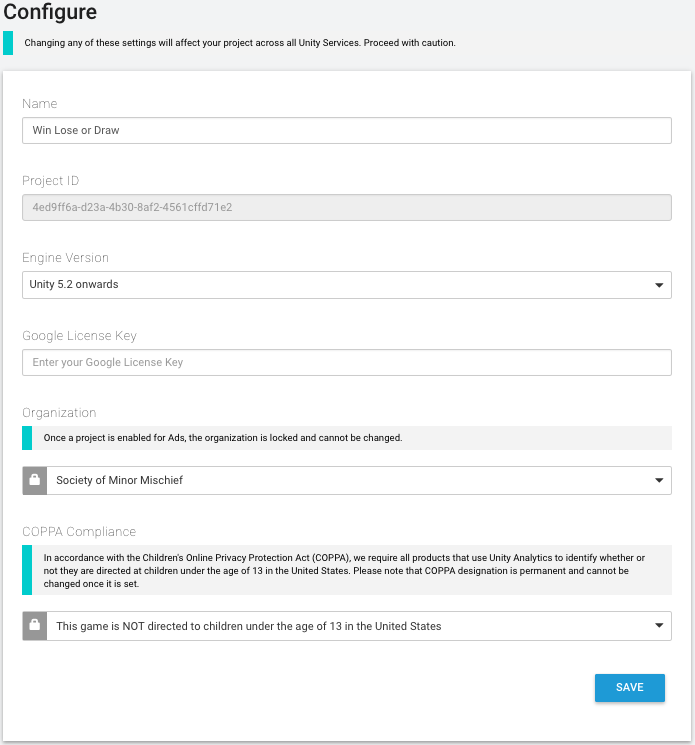Click the 'Organization' section label
The height and width of the screenshot is (745, 695).
[59, 412]
